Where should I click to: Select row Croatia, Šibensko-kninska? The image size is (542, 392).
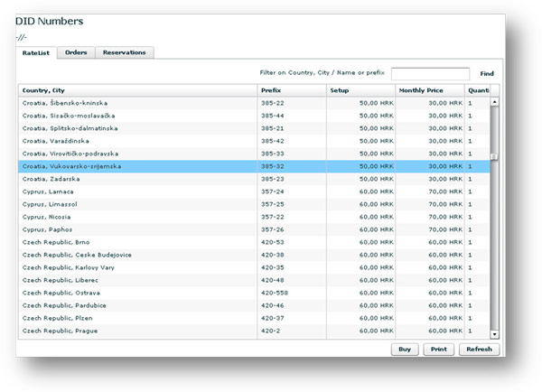click(x=254, y=103)
